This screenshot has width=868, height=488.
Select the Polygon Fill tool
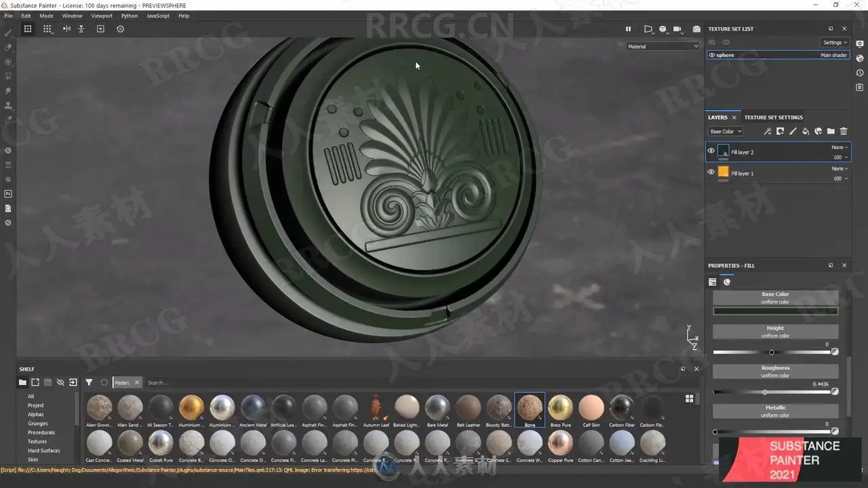8,76
